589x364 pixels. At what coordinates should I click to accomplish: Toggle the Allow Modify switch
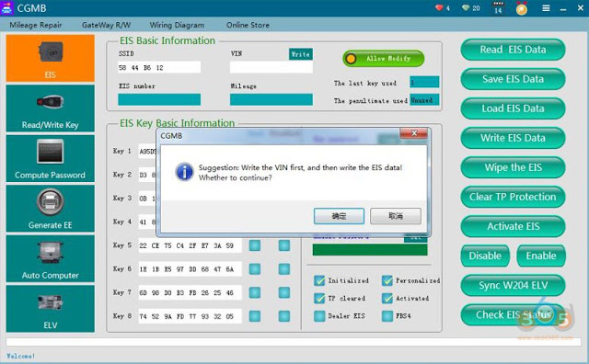tap(384, 59)
